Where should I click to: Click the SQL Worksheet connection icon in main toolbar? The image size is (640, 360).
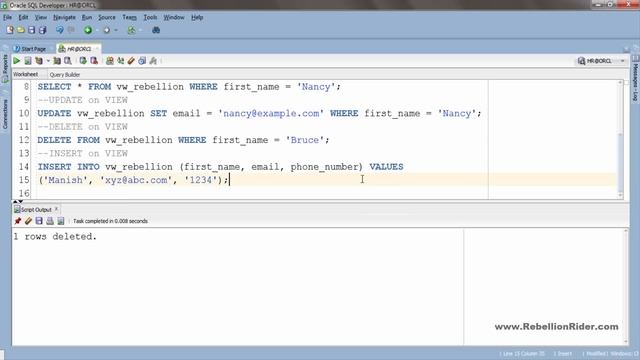click(131, 30)
